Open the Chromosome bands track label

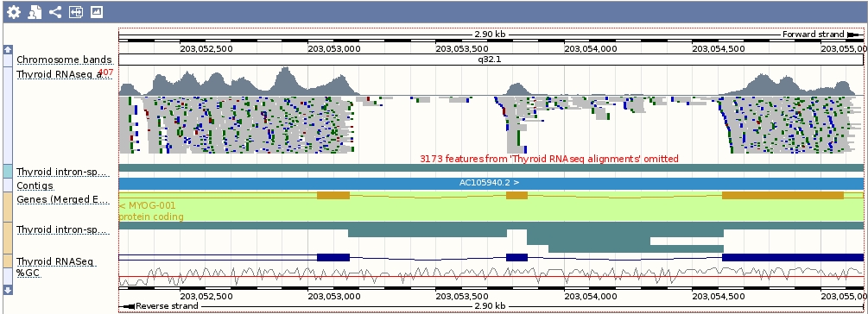pyautogui.click(x=64, y=60)
